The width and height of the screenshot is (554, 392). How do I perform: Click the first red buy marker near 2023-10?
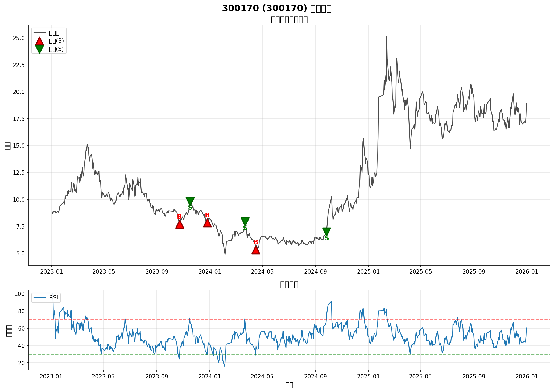[x=180, y=225]
